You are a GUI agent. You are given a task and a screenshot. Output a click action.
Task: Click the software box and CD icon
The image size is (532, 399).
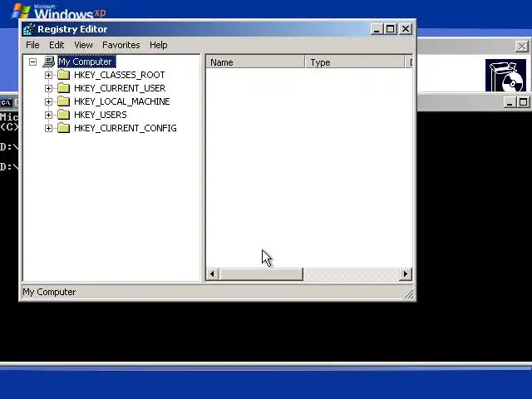[505, 76]
